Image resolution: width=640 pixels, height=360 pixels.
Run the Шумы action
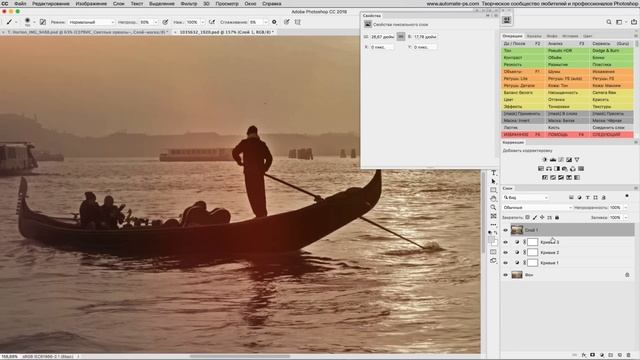tap(567, 71)
